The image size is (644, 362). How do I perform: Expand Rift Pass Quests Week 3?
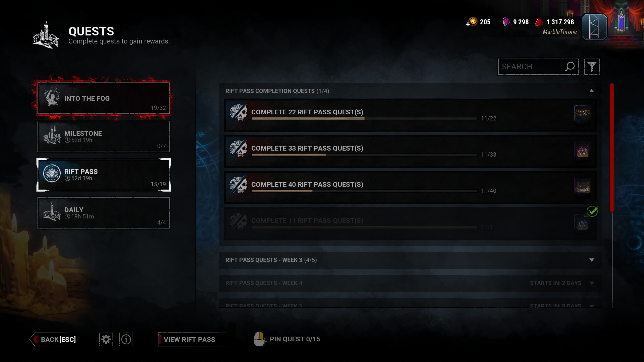(410, 260)
